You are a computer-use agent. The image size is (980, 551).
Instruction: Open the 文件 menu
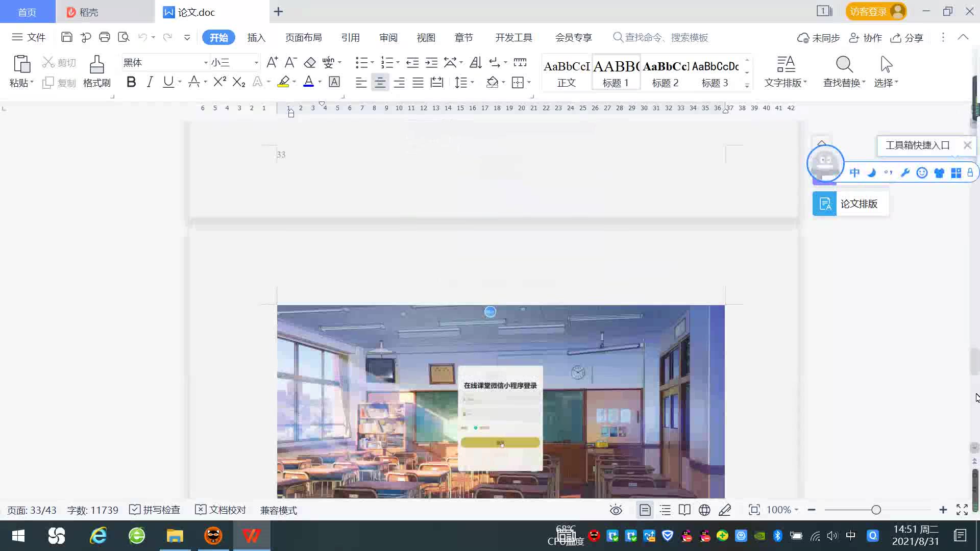29,37
